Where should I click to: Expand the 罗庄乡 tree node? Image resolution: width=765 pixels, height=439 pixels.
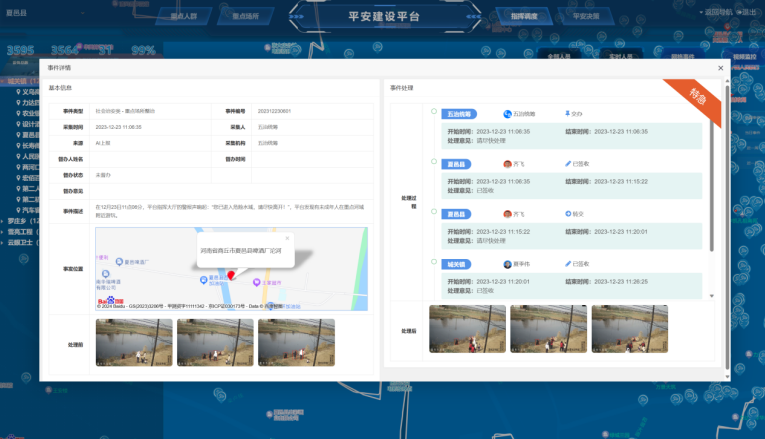pos(2,221)
